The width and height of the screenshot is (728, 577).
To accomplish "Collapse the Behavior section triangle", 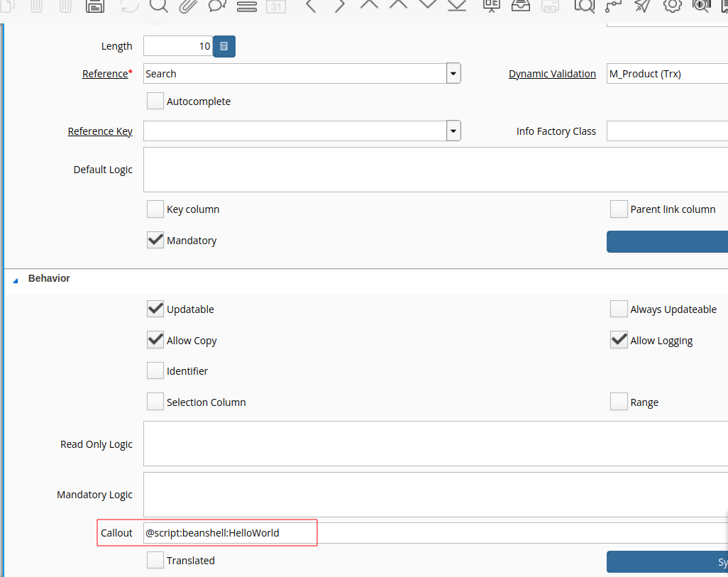I will (16, 280).
